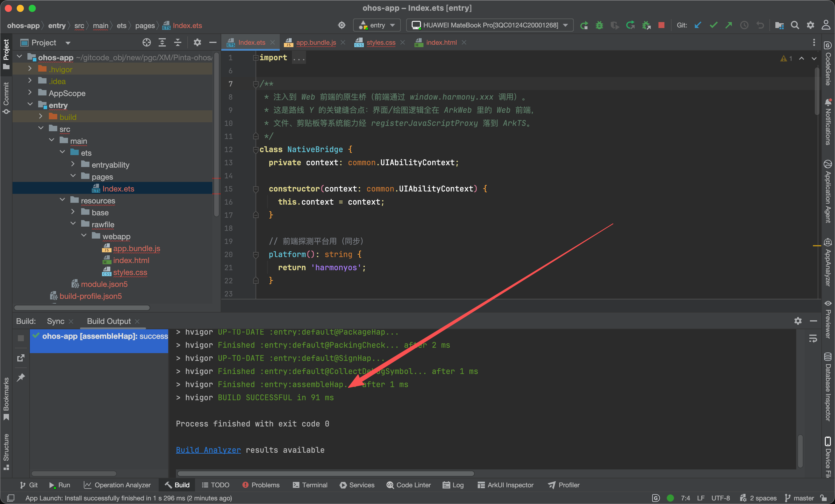Change indentation via 2 spaces widget
The image size is (835, 504).
tap(758, 498)
